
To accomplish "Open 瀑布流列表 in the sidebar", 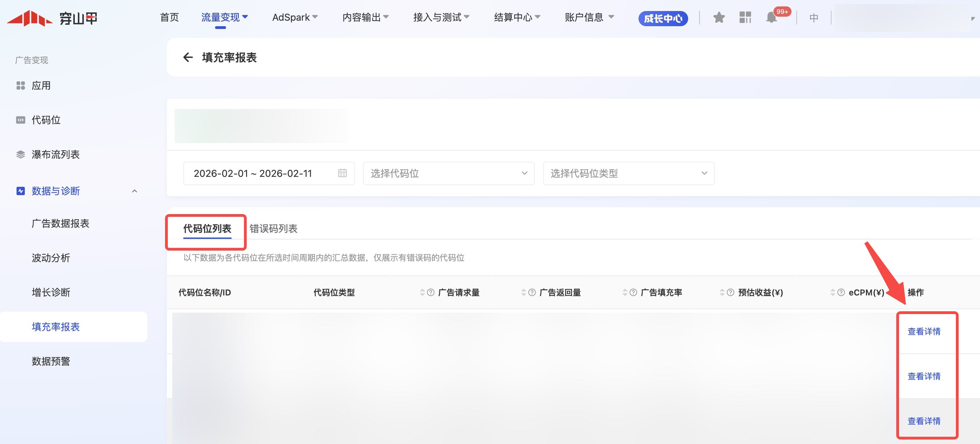I will pyautogui.click(x=55, y=154).
